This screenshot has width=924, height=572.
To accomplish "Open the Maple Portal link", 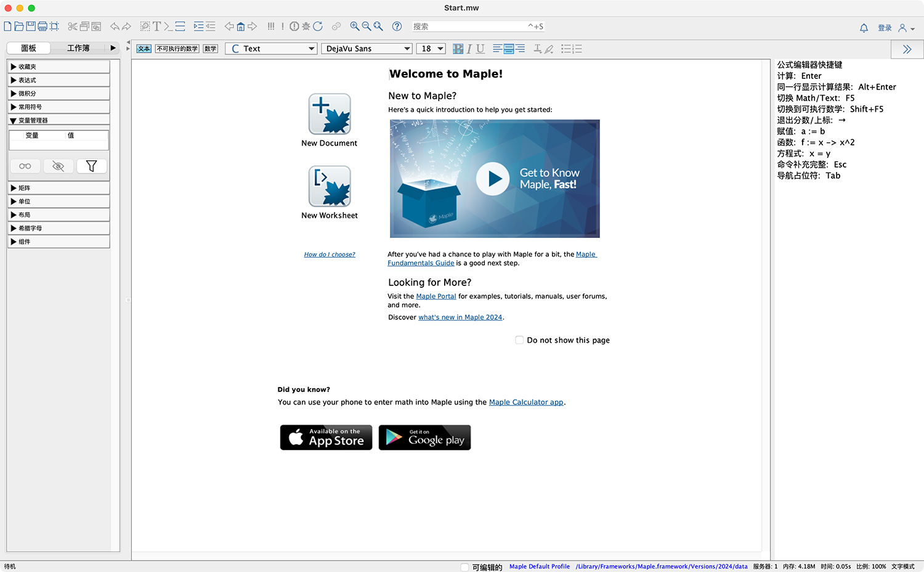I will pos(436,296).
